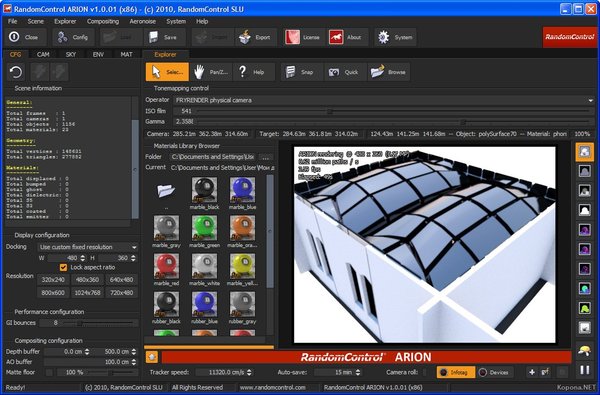
Task: Open the parent folder icon in materials browser
Action: coord(166,190)
